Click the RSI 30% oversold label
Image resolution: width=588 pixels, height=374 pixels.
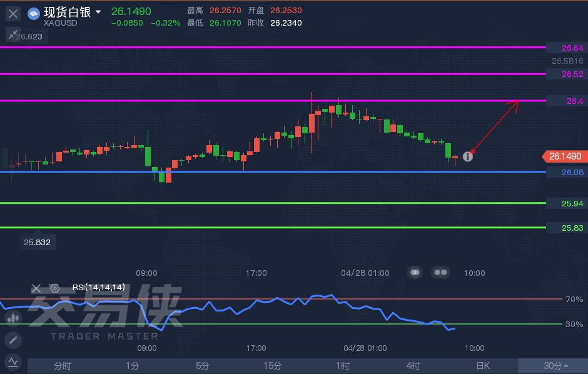(x=574, y=324)
